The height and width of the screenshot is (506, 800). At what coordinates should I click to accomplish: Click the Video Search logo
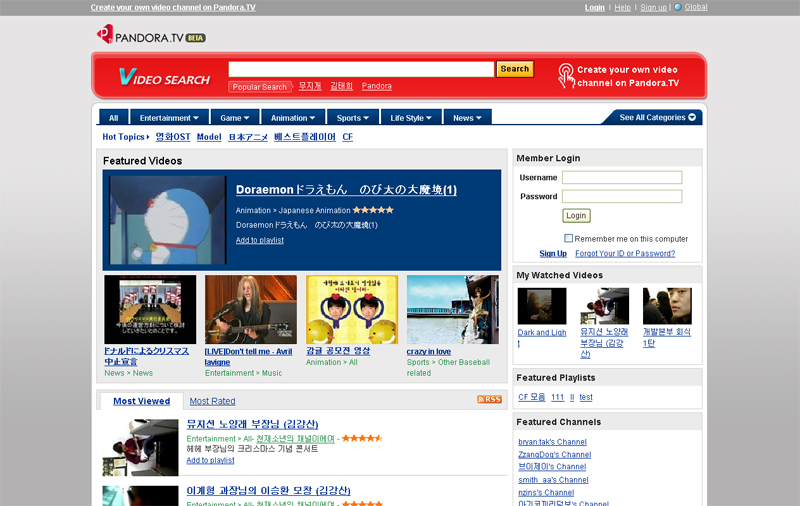(164, 77)
